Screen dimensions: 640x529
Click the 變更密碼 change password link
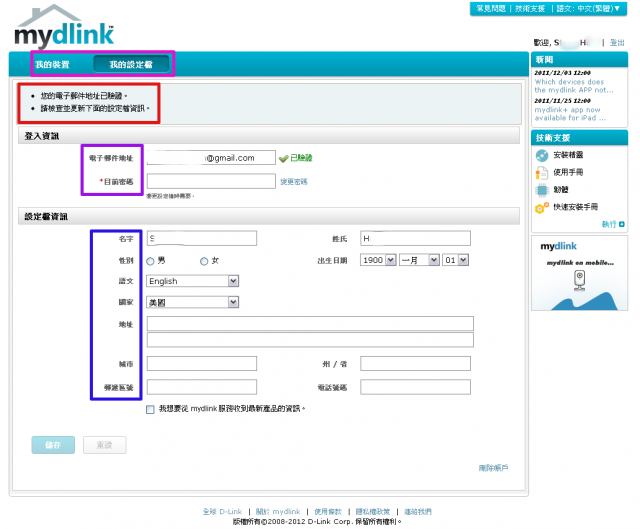(x=294, y=182)
